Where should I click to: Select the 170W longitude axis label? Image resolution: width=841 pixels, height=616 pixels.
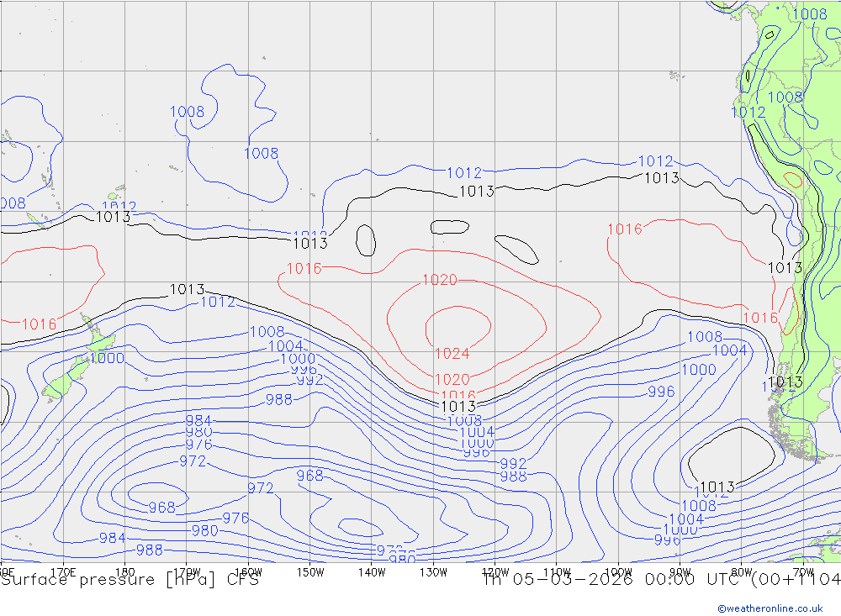pos(187,572)
